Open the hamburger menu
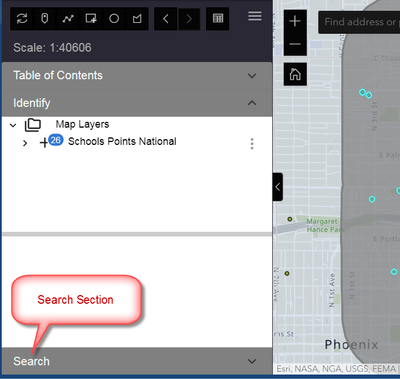 click(x=255, y=16)
